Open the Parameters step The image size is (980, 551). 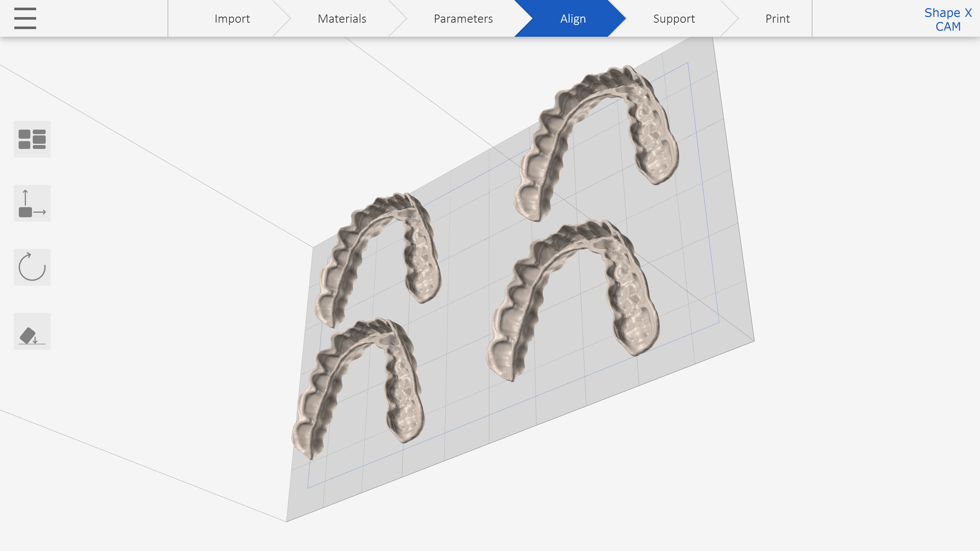[463, 19]
